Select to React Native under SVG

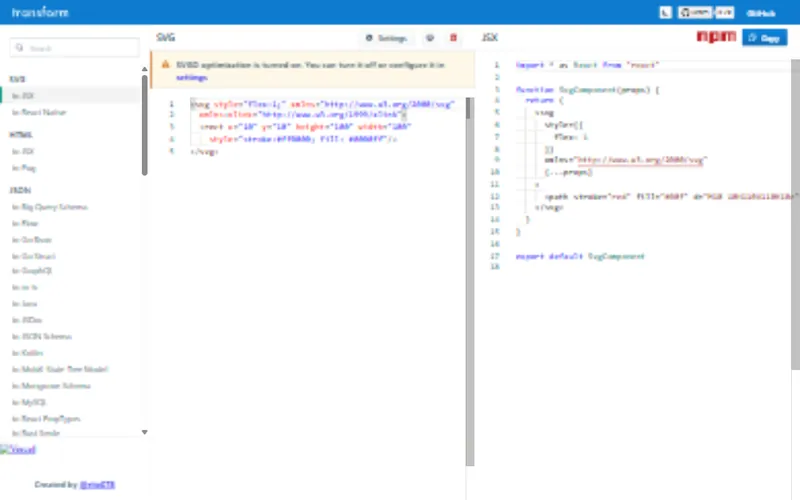tap(70, 112)
